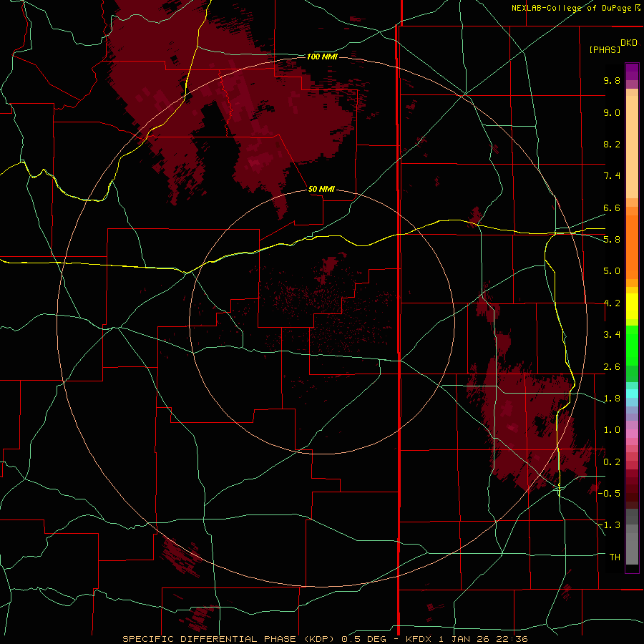The width and height of the screenshot is (644, 644).
Task: Click the 5.0 scale value
Action: point(612,271)
